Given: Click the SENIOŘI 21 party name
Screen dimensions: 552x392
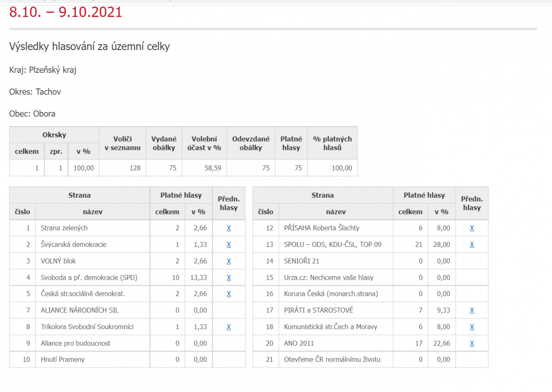Looking at the screenshot, I should pyautogui.click(x=301, y=261).
